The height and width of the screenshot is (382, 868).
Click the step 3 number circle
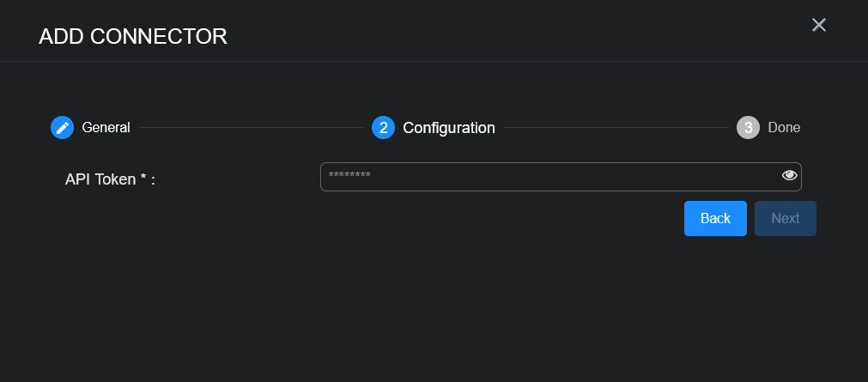pos(748,128)
